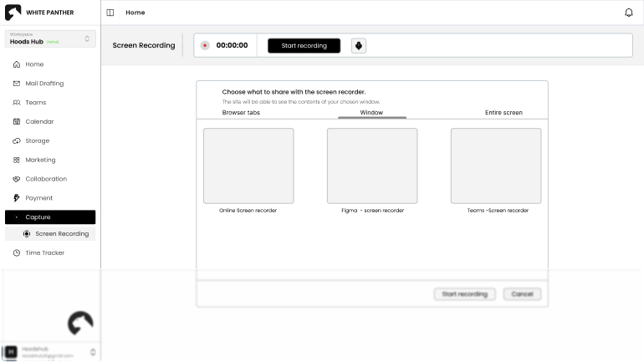This screenshot has height=362, width=644.
Task: Select the Window tab
Action: pyautogui.click(x=371, y=112)
